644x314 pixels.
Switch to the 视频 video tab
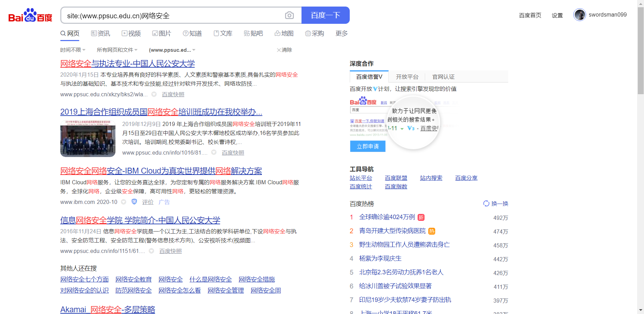(x=131, y=33)
